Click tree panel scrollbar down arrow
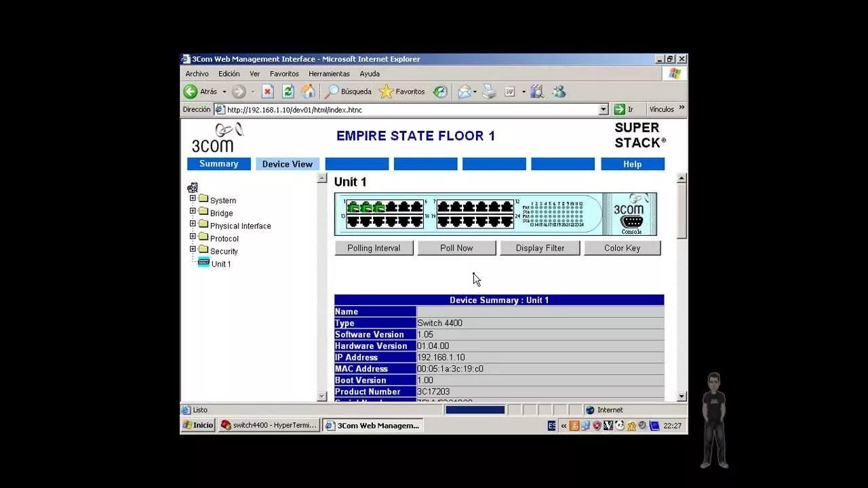The image size is (868, 488). [x=322, y=396]
